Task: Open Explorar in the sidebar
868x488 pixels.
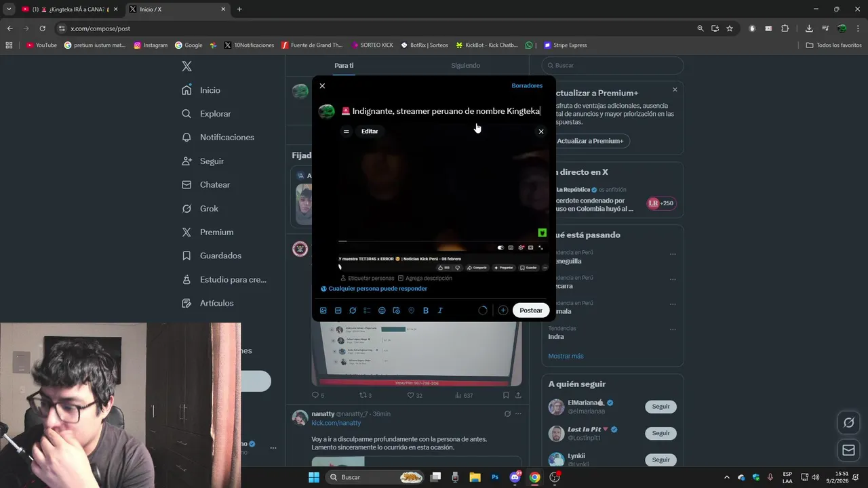Action: [x=207, y=114]
